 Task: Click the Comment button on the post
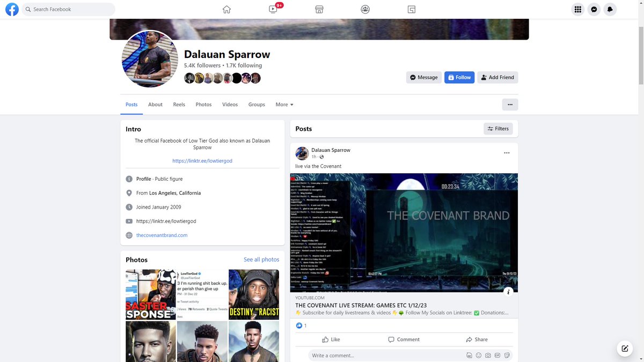point(404,339)
